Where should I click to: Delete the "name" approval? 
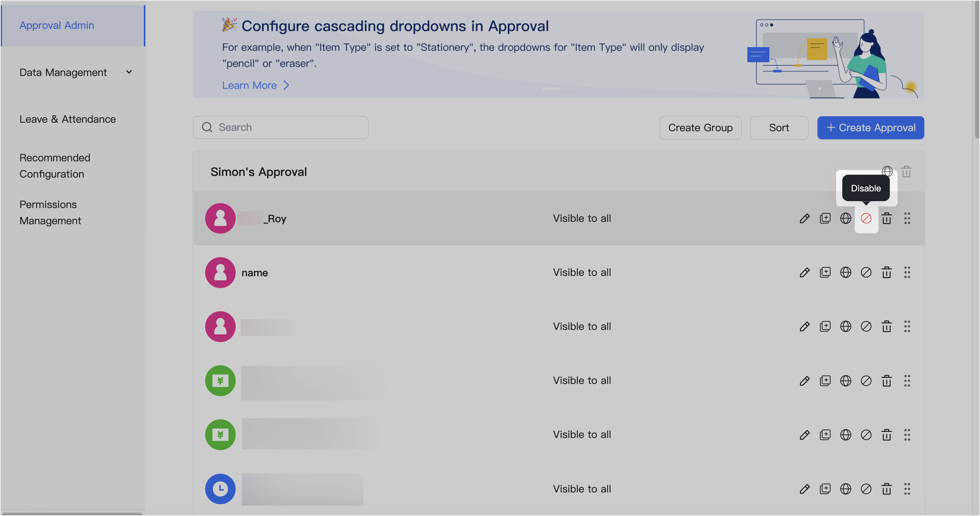click(x=887, y=272)
